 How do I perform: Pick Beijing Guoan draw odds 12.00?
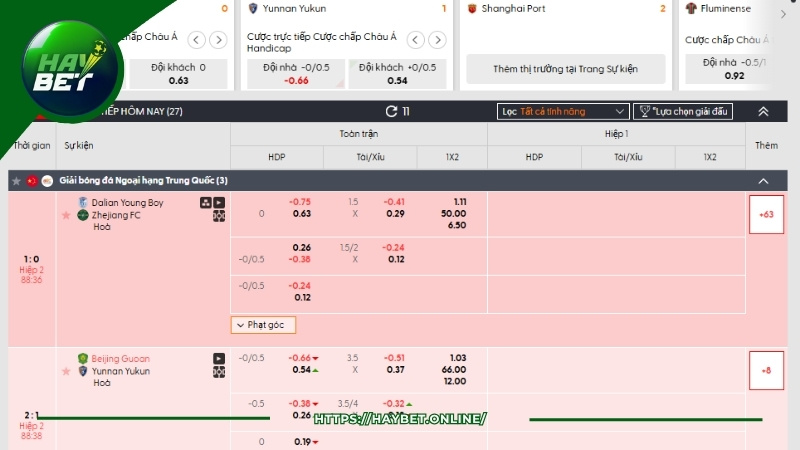pyautogui.click(x=455, y=381)
